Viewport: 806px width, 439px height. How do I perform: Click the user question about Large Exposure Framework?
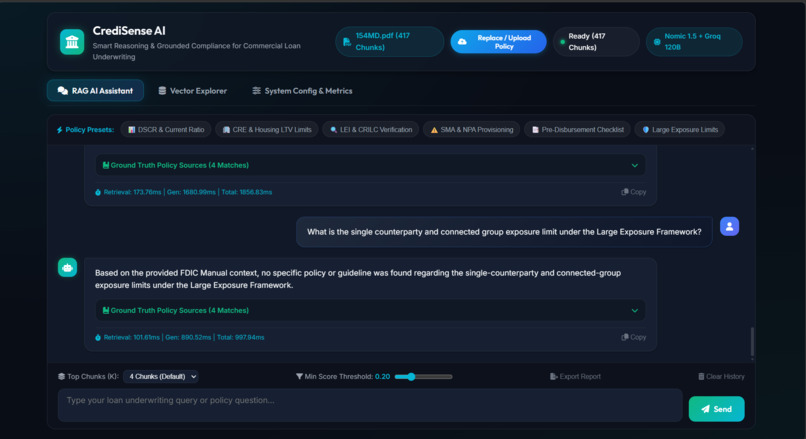pos(504,232)
